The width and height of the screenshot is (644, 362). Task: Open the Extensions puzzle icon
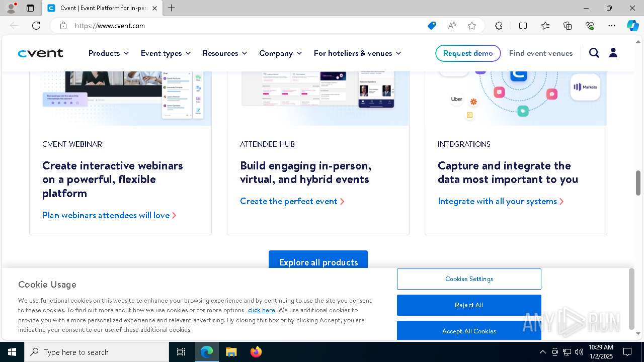499,26
